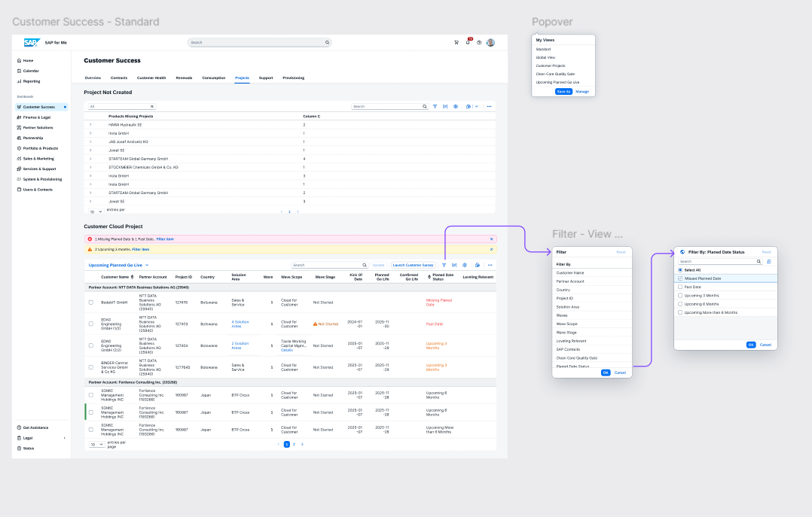Expand the JAB Josef Anstoetz KG row
Viewport: 812px width, 517px height.
pyautogui.click(x=90, y=141)
